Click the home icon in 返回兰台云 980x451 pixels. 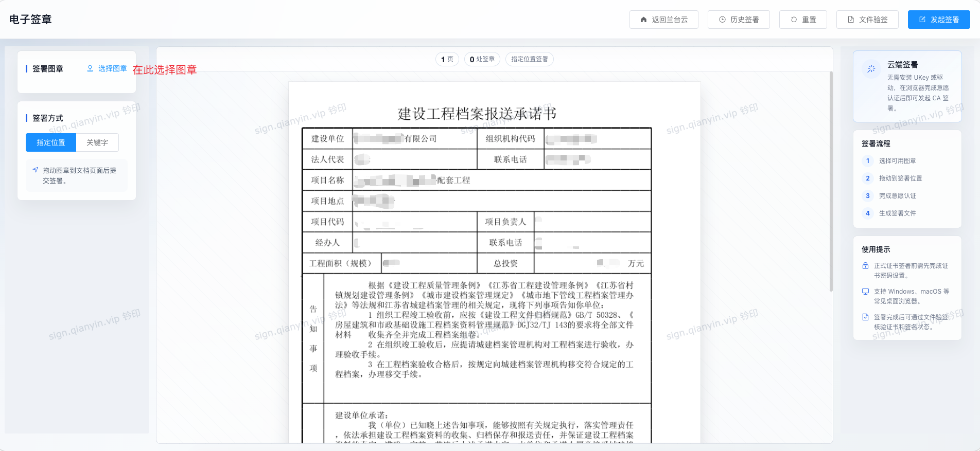click(x=643, y=20)
